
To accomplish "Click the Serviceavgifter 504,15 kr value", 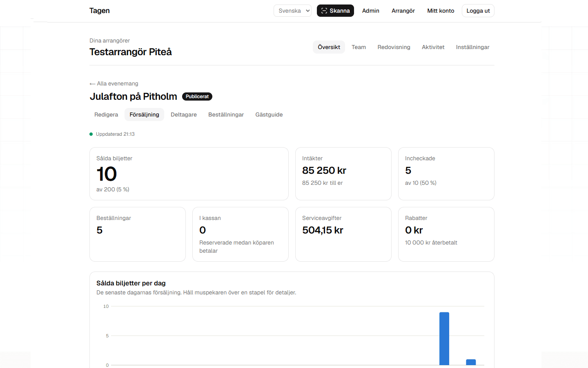I will coord(323,230).
